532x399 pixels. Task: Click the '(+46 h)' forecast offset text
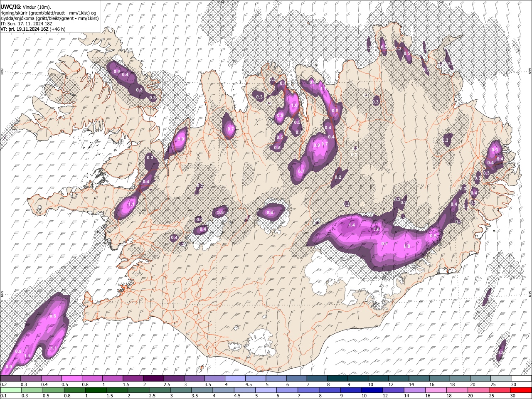point(58,29)
